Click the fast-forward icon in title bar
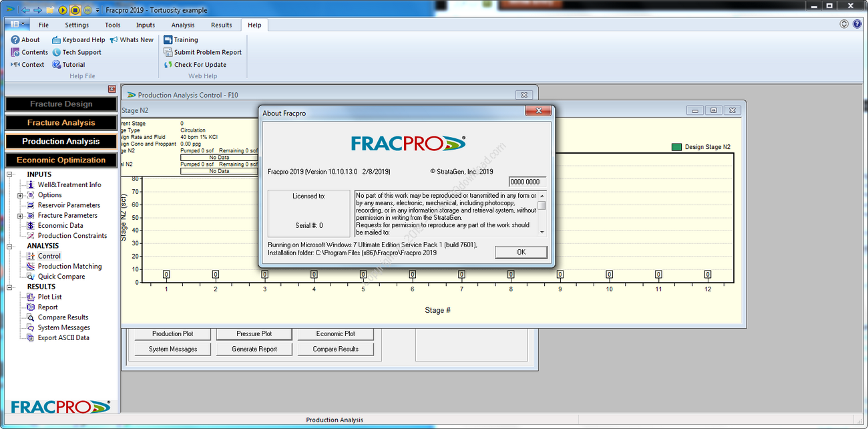 pyautogui.click(x=88, y=10)
